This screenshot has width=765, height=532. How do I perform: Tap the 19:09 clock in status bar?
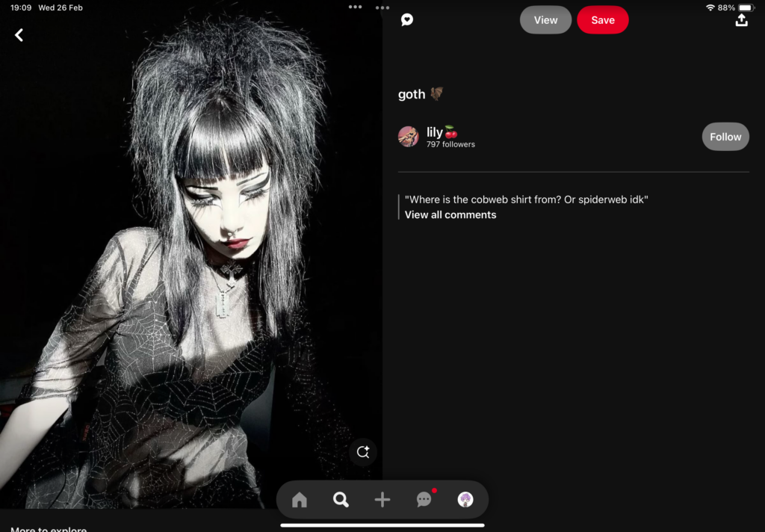pyautogui.click(x=21, y=7)
